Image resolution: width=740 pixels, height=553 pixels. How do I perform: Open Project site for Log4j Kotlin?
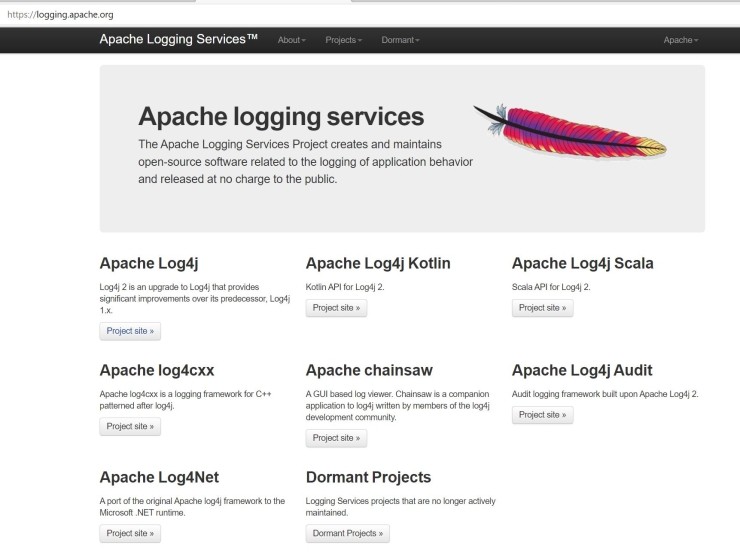pyautogui.click(x=336, y=308)
